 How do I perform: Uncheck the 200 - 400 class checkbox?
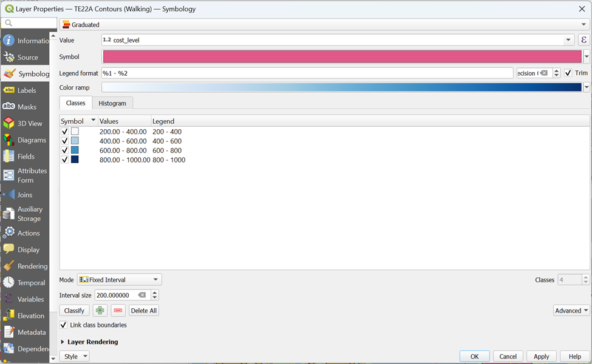[x=65, y=132]
